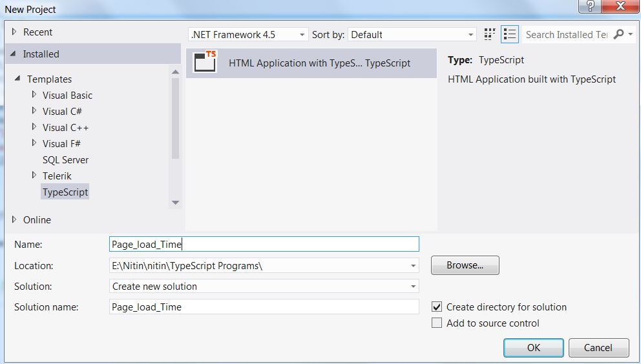Select SQL Server template category
The height and width of the screenshot is (364, 641).
point(65,160)
